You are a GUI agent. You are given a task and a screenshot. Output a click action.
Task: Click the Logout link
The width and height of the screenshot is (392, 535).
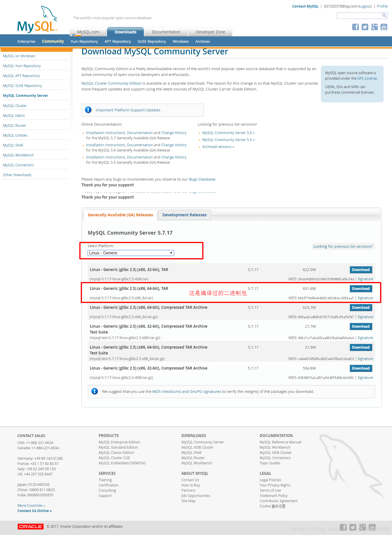365,6
